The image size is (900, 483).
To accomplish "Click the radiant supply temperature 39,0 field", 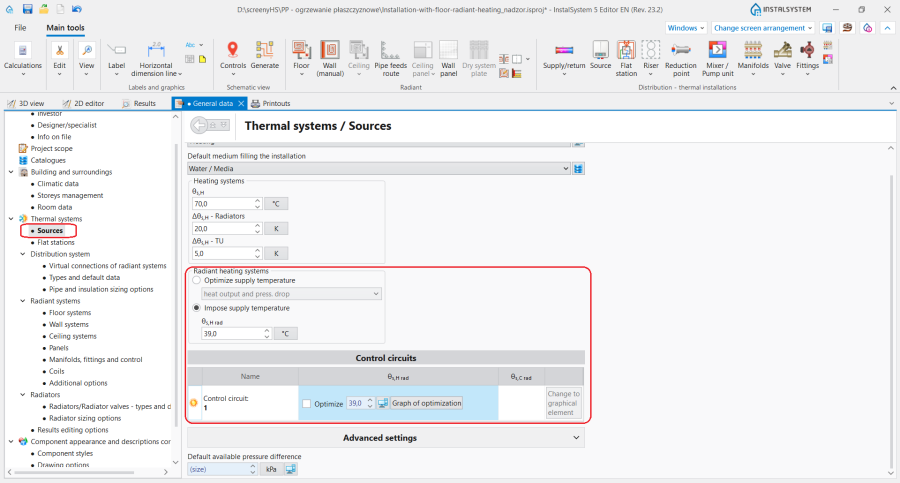I will click(232, 334).
